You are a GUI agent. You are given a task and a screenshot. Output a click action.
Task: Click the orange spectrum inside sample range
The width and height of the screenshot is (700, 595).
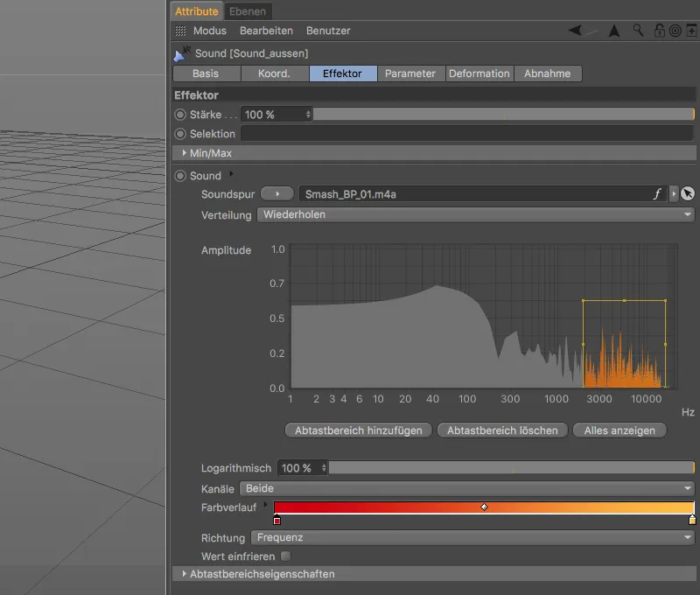(621, 366)
